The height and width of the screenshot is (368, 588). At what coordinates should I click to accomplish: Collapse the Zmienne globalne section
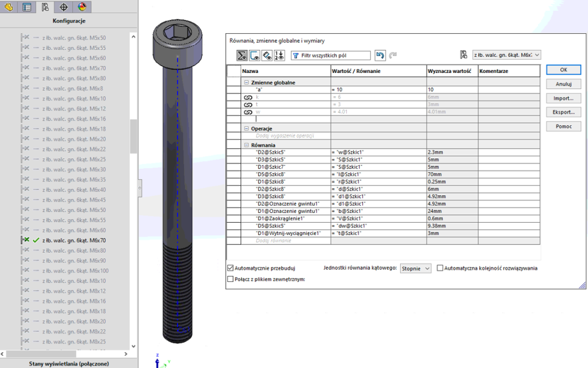[246, 83]
